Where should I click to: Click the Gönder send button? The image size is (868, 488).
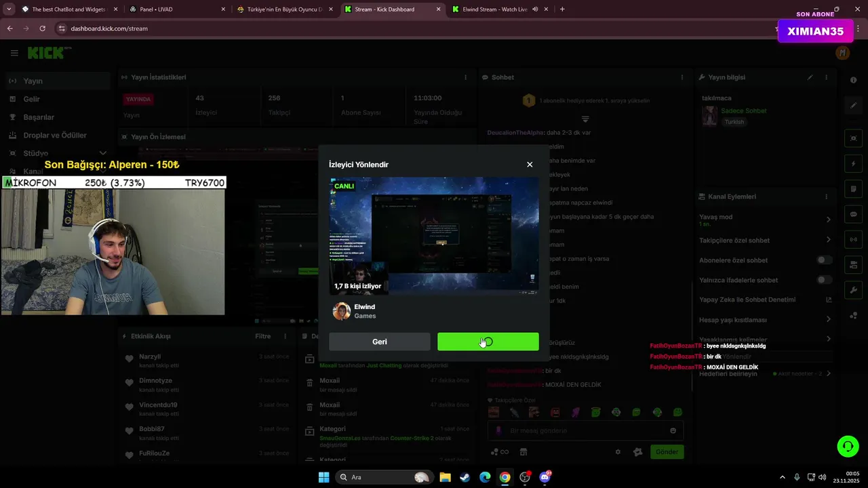(667, 451)
